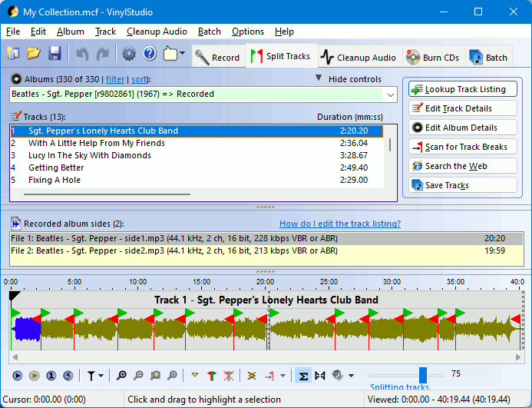
Task: Click the reset zoom magnifier icon
Action: (x=173, y=376)
